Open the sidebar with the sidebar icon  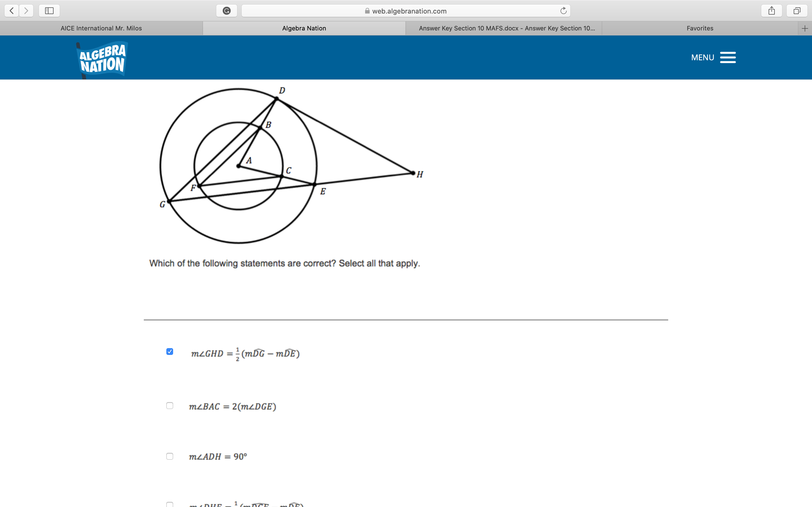(x=49, y=10)
